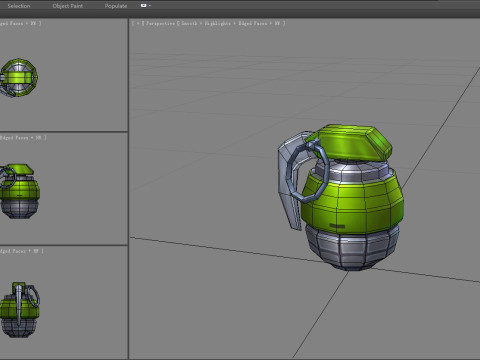480x360 pixels.
Task: Select the grey lower half of the grenade
Action: [352, 248]
